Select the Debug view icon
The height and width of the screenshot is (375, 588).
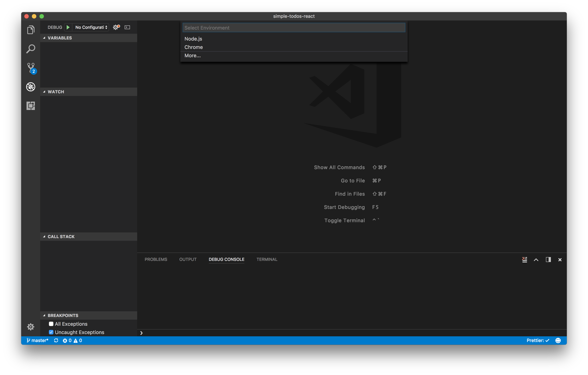[x=31, y=87]
